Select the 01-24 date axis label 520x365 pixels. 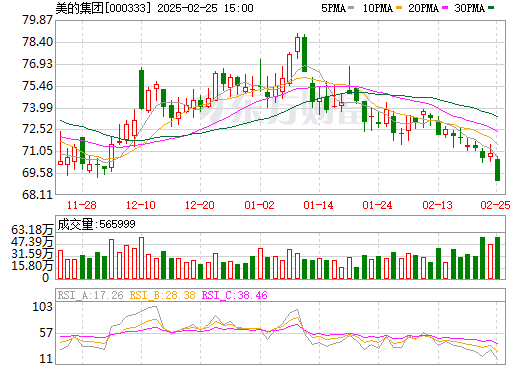(378, 205)
